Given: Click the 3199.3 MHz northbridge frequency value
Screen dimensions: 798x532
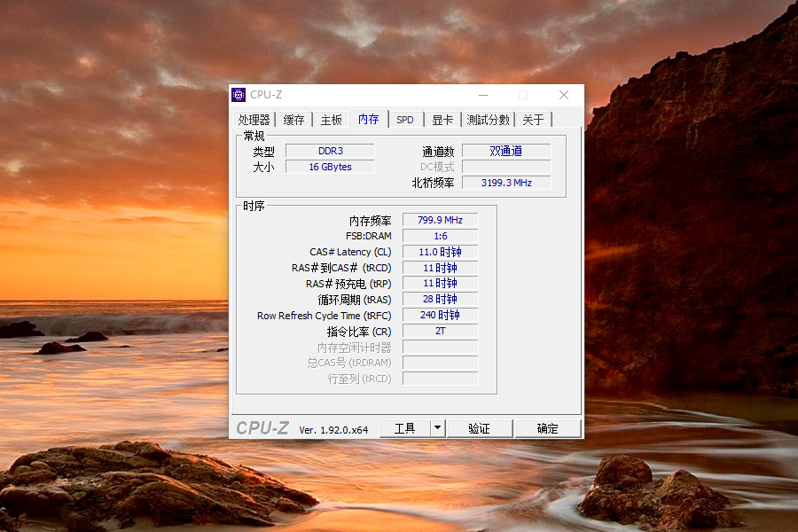Looking at the screenshot, I should [x=506, y=183].
